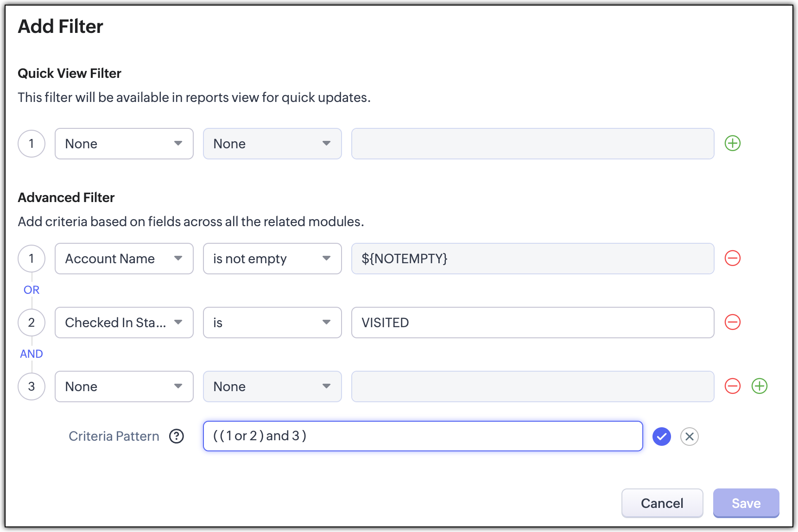
Task: Open the Account Name field dropdown
Action: point(124,259)
